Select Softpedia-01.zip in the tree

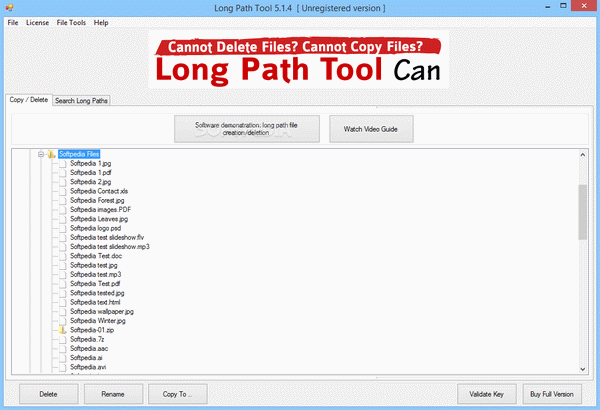[92, 330]
